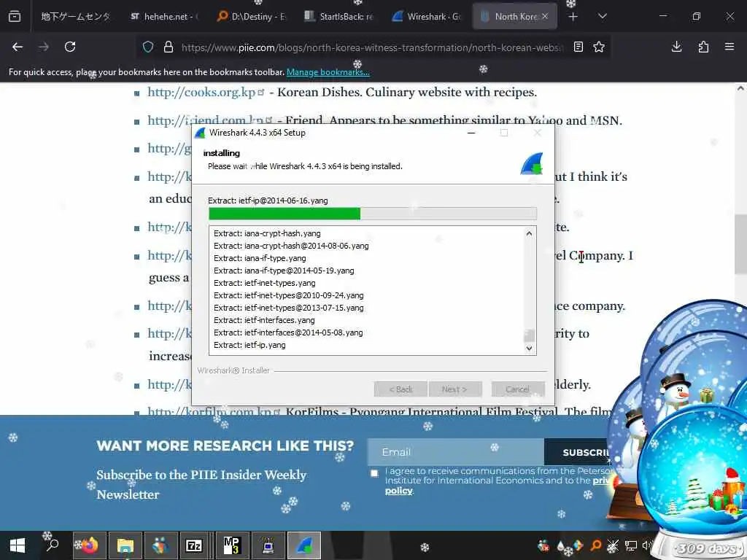Open the friend.com.kp link

pyautogui.click(x=205, y=120)
